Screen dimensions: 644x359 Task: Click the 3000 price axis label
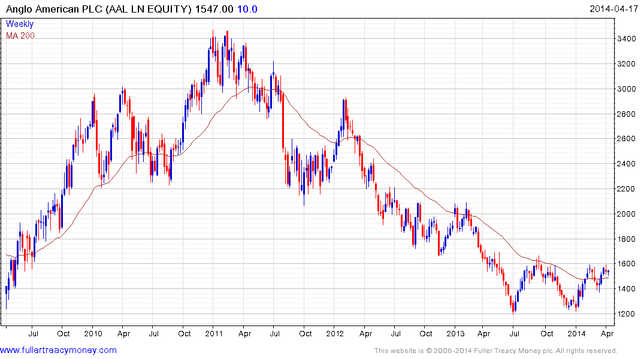pos(627,89)
